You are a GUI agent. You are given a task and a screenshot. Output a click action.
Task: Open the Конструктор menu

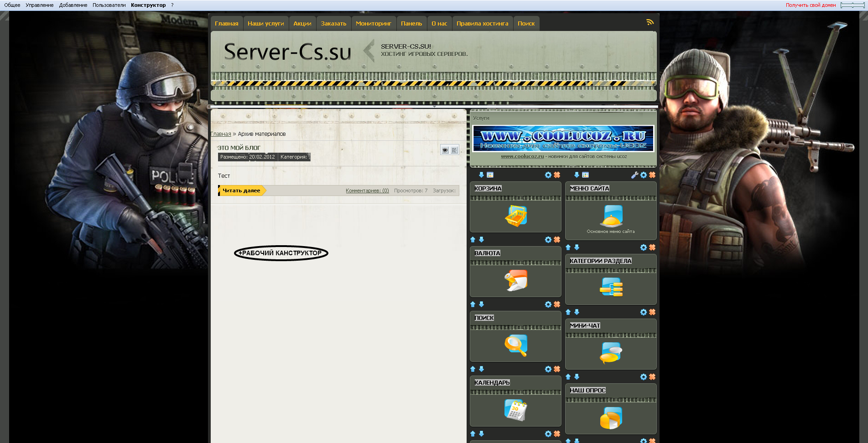click(x=148, y=5)
